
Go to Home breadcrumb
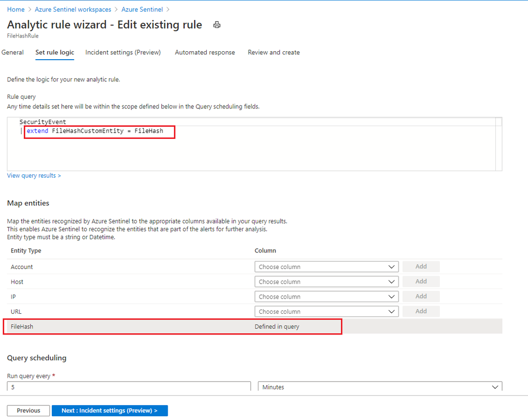pyautogui.click(x=16, y=10)
